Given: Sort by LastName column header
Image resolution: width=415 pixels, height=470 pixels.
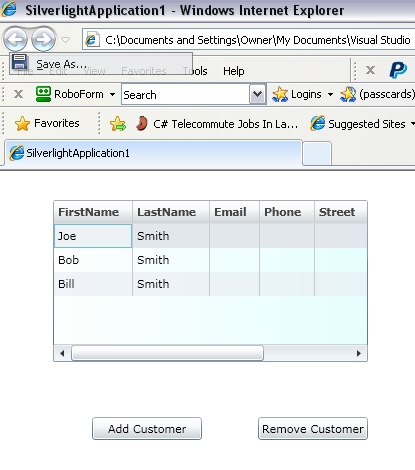Looking at the screenshot, I should tap(171, 212).
